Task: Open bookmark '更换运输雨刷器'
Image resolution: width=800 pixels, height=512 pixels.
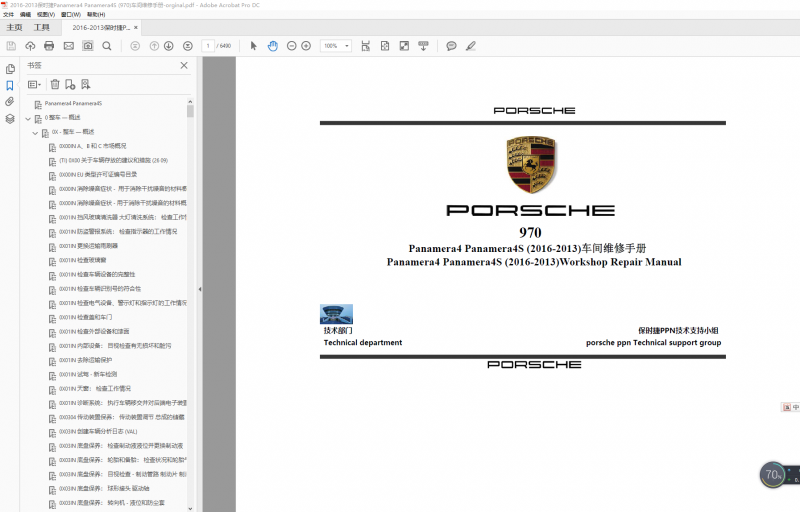Action: click(x=88, y=246)
